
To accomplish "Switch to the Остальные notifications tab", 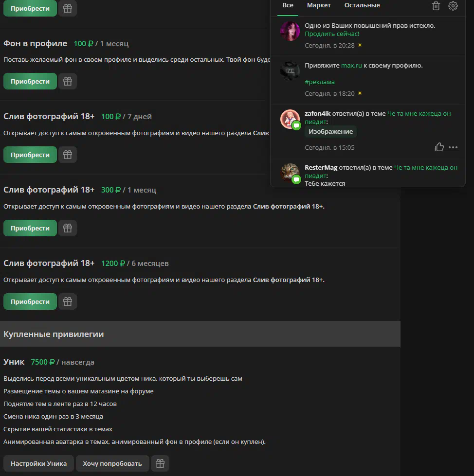I will point(362,5).
